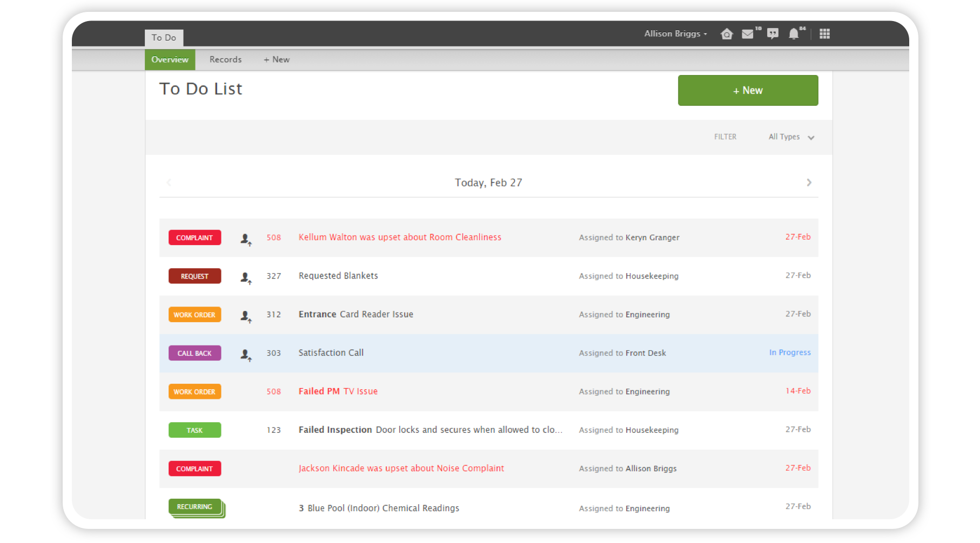Click number 327 on Requested Blankets row
980x543 pixels.
[x=273, y=276]
